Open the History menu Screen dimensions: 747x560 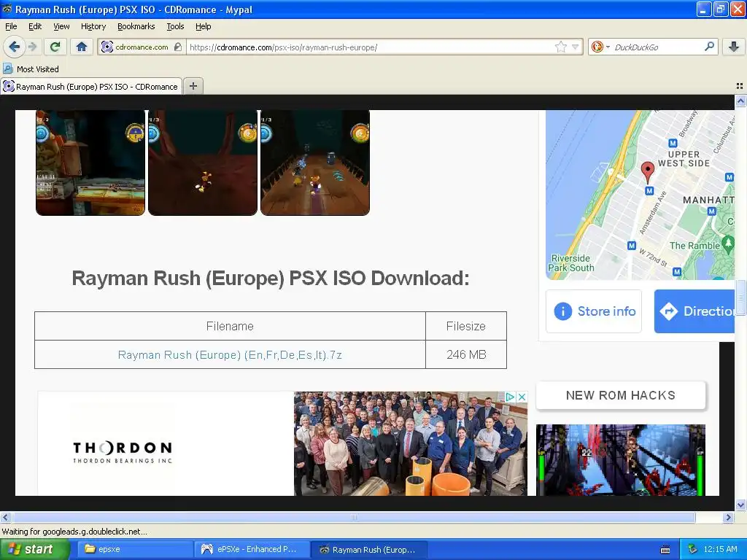[x=93, y=26]
